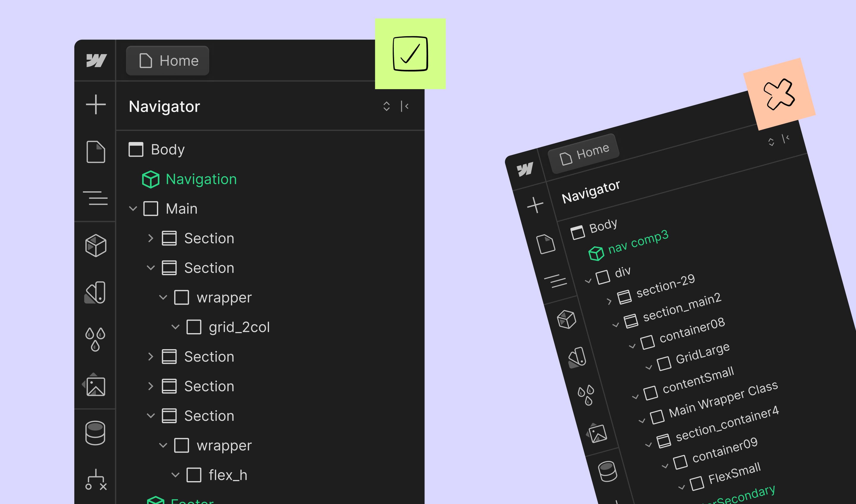Collapse the grid_2col element
This screenshot has height=504, width=856.
175,327
